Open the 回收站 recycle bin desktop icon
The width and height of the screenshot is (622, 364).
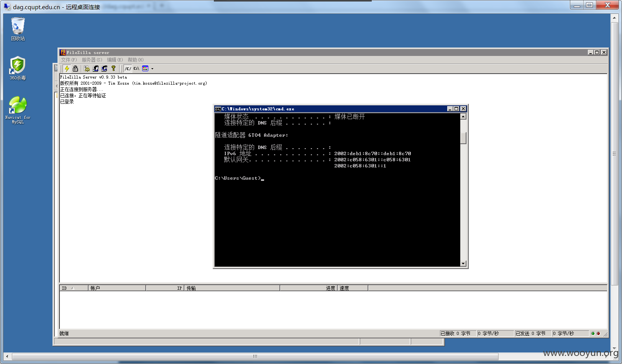click(x=18, y=29)
